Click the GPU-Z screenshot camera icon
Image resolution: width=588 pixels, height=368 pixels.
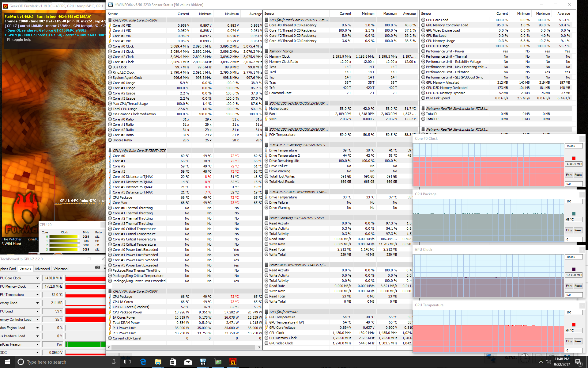click(x=98, y=267)
